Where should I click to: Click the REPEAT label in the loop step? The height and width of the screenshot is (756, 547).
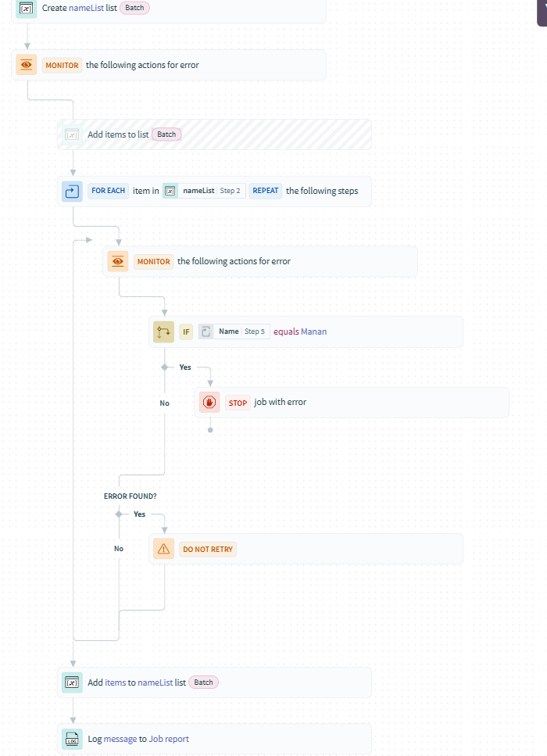click(266, 191)
